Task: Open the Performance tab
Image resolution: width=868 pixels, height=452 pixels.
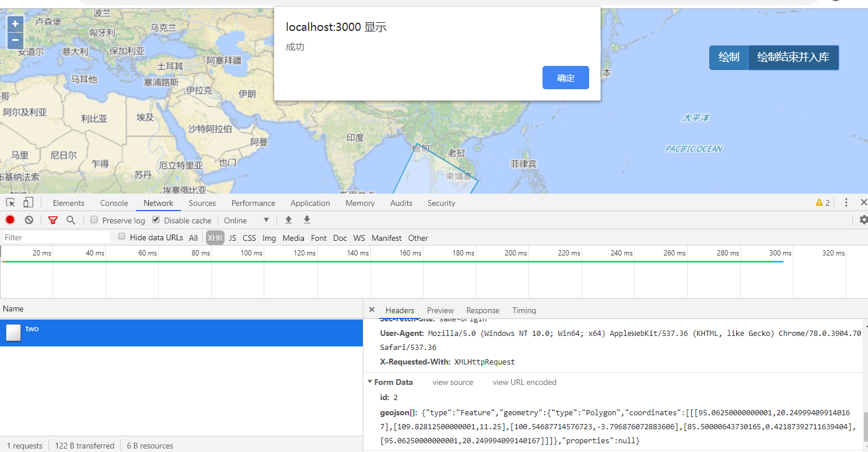Action: click(253, 203)
